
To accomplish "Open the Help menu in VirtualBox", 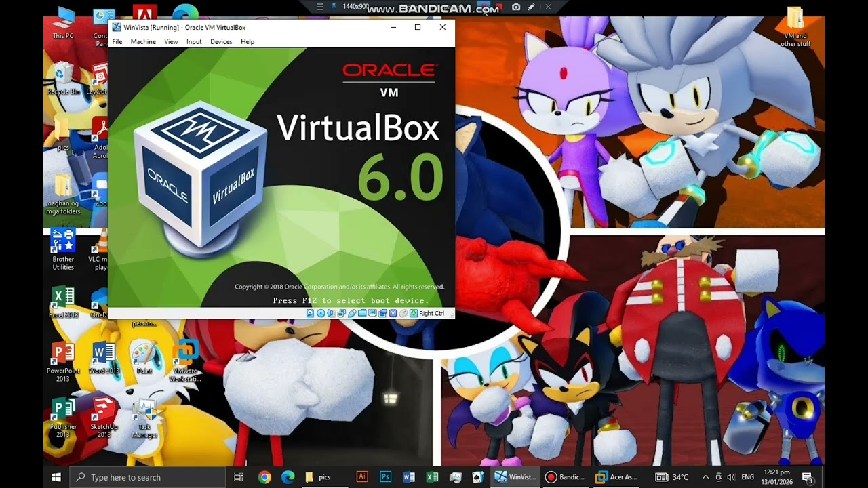I will [248, 42].
